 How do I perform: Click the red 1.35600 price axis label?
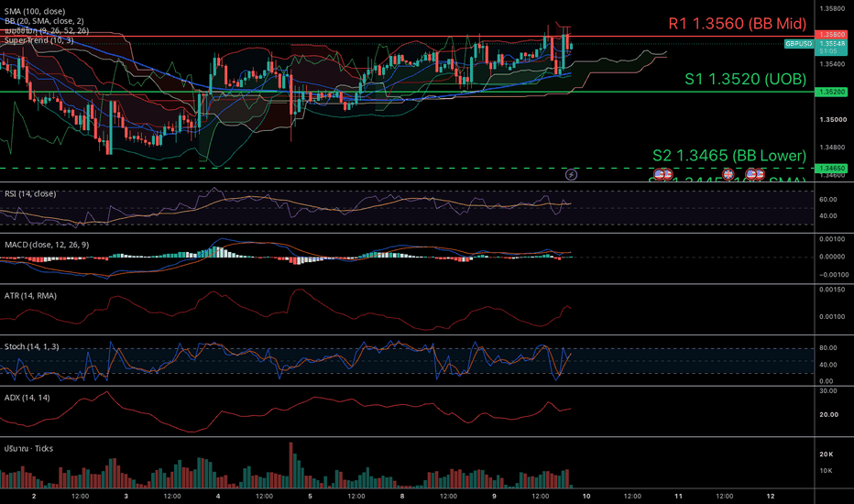(830, 34)
